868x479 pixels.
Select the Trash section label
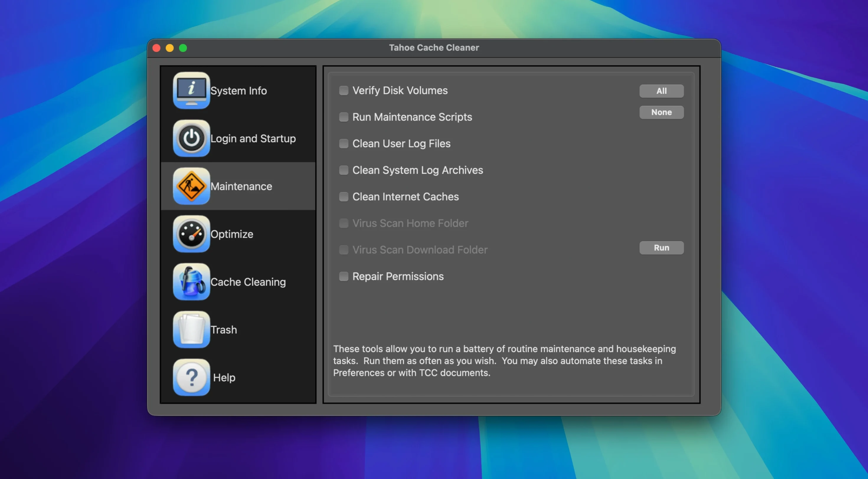pos(224,330)
